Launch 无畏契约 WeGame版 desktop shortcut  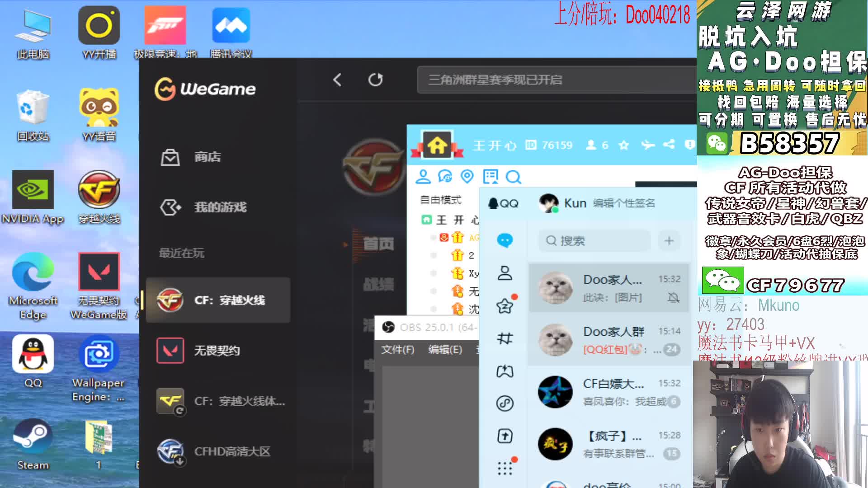[x=99, y=286]
